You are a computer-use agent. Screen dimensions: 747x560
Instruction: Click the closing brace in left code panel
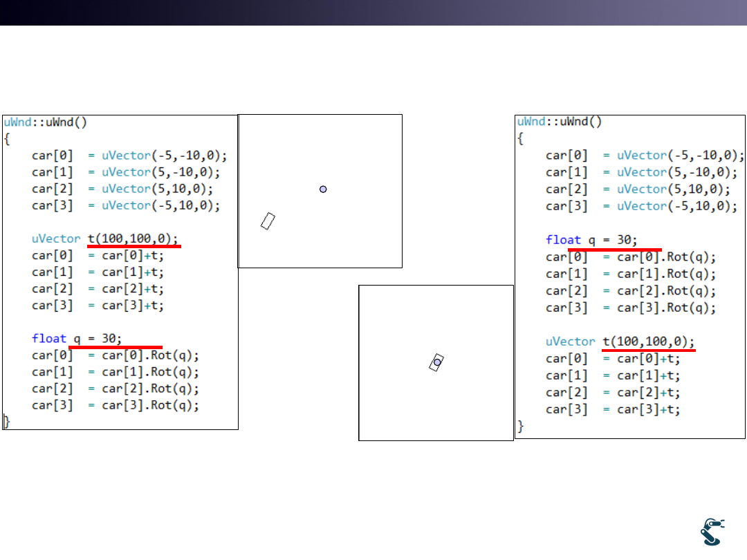pyautogui.click(x=7, y=420)
